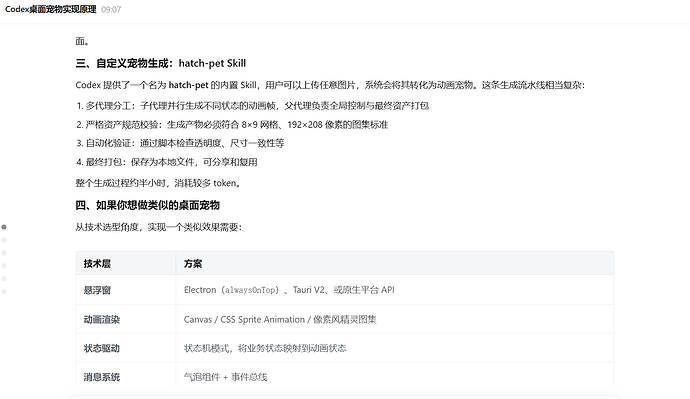Click cell 'Electron（alwaysOnTop）、Tauri V2、或原生平台 API'
690x399 pixels.
289,290
